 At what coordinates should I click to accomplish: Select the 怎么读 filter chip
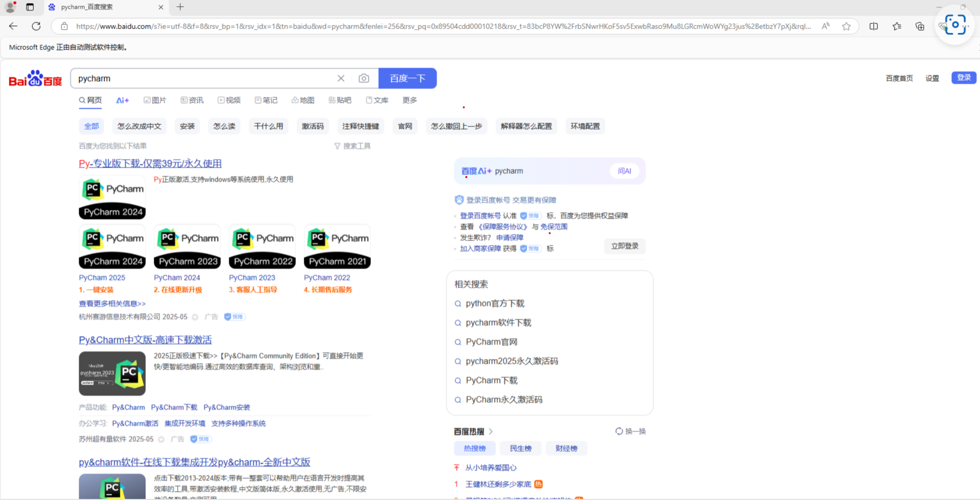coord(224,126)
